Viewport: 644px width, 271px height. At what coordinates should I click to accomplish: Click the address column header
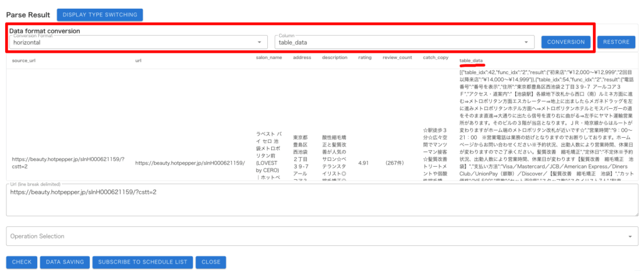point(302,58)
